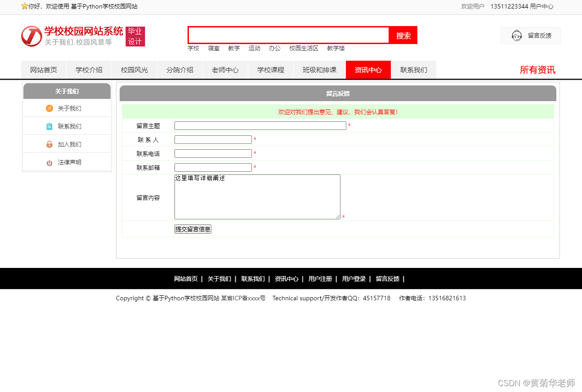Open 关于我们 link in the left sidebar list

pyautogui.click(x=70, y=108)
